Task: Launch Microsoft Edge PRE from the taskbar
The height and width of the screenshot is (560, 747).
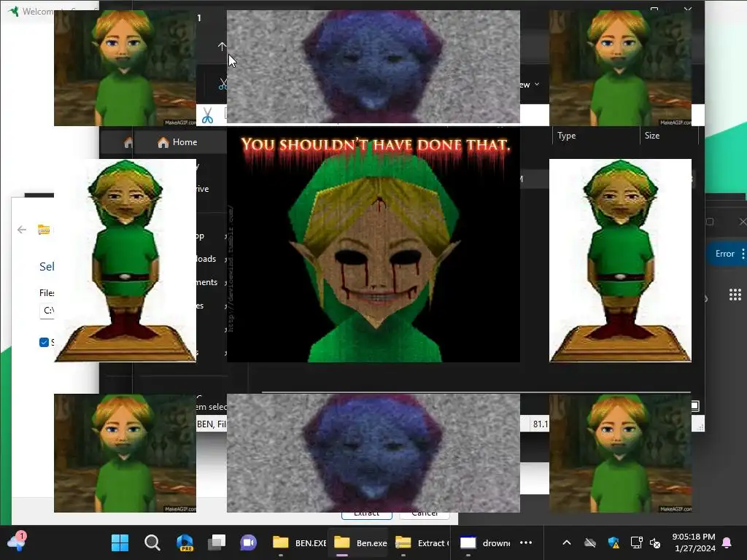Action: click(x=185, y=542)
